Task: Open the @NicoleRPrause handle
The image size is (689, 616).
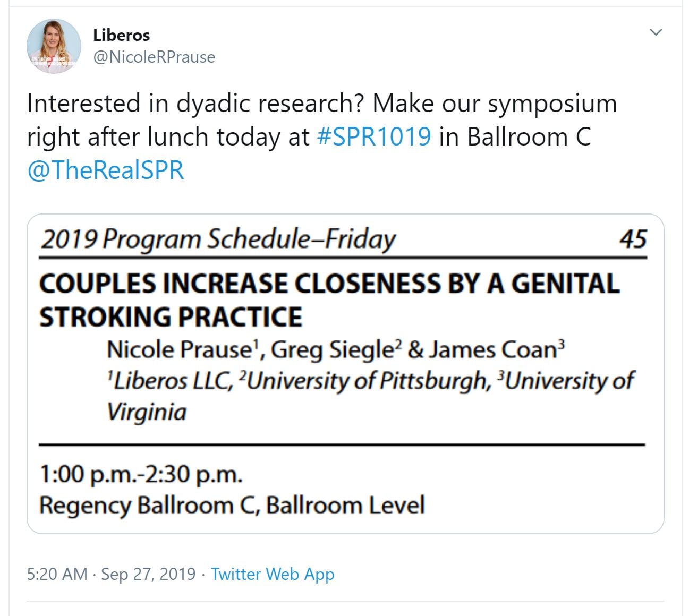Action: pos(154,57)
